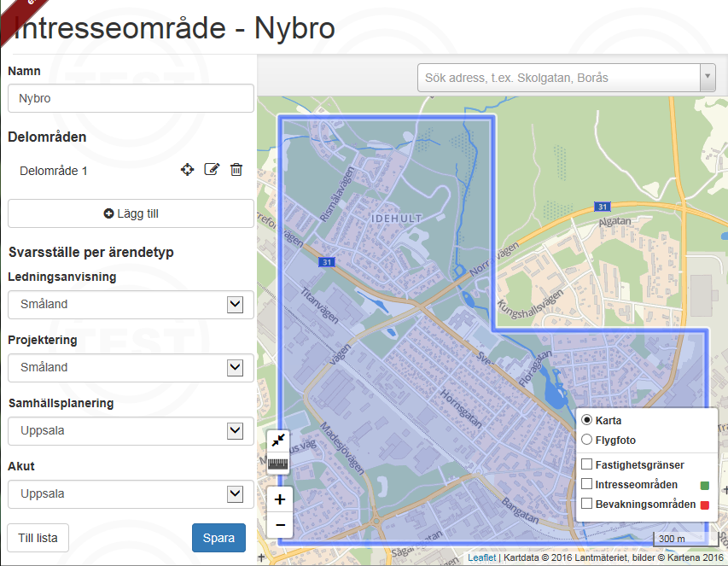Switch to Flygfoto view

coord(586,440)
